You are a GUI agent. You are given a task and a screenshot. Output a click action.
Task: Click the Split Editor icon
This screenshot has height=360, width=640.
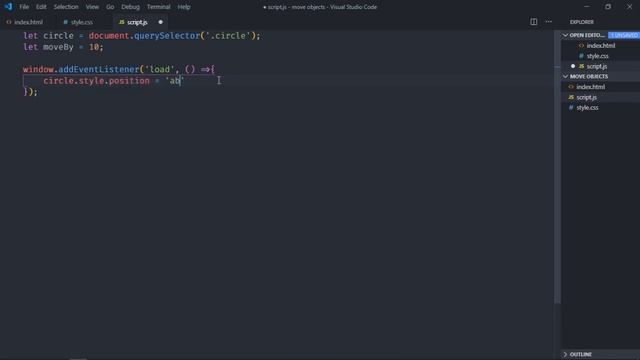[533, 22]
